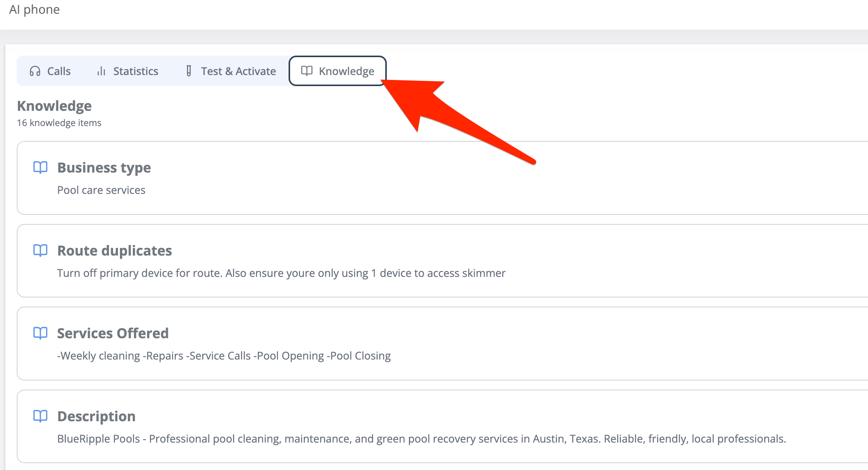The width and height of the screenshot is (868, 470).
Task: Click book icon beside Description
Action: (40, 416)
